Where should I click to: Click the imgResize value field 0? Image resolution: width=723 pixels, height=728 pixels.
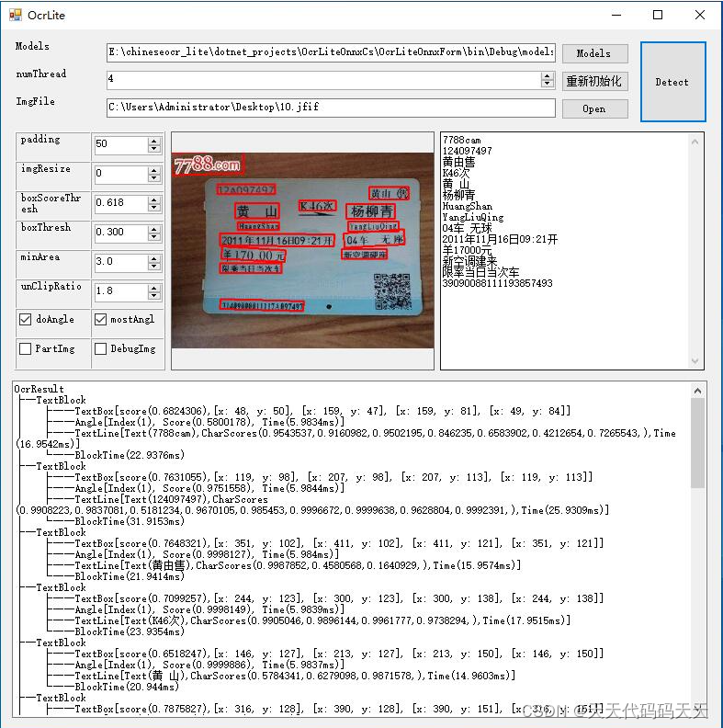pos(121,174)
